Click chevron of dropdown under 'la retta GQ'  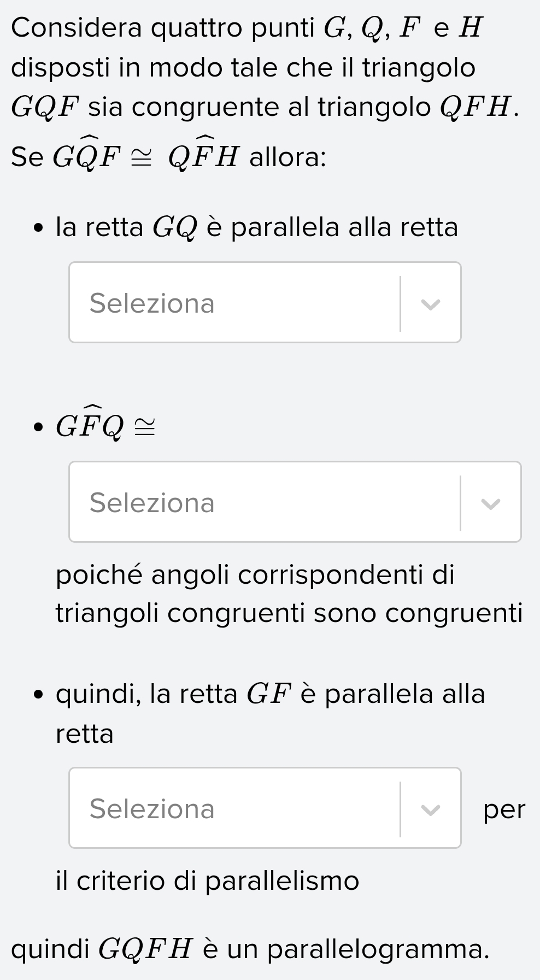431,304
